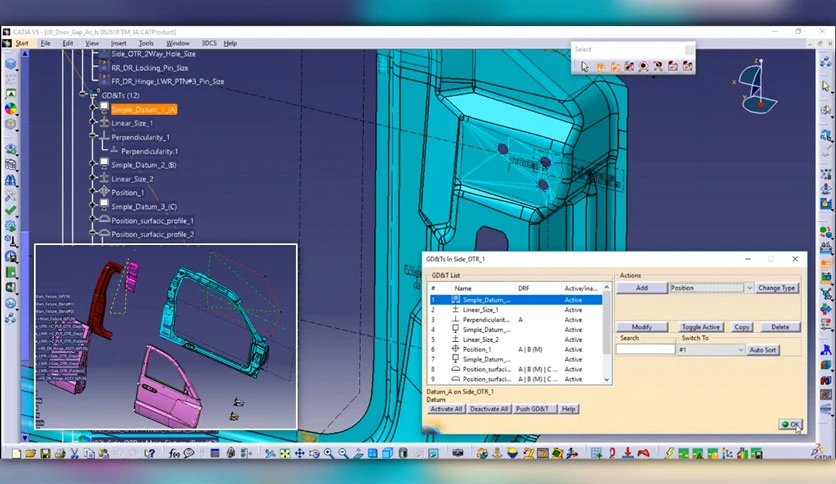This screenshot has width=836, height=484.
Task: Click the What's This help icon
Action: tap(150, 454)
